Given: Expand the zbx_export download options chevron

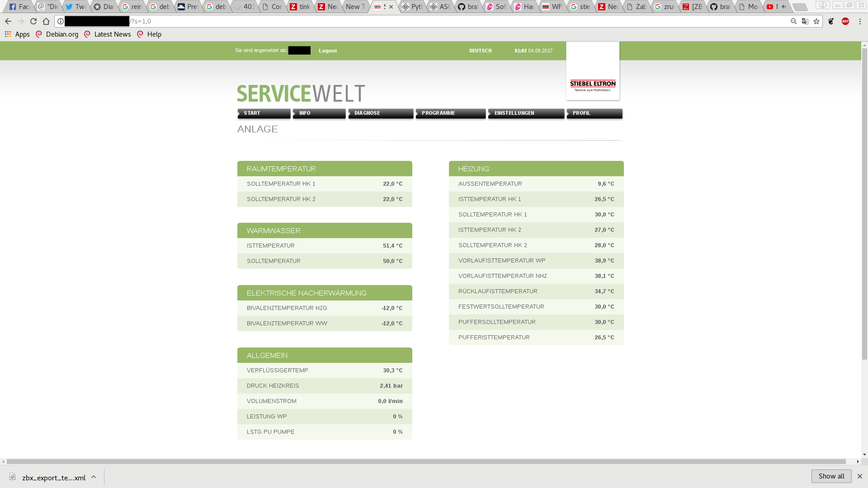Looking at the screenshot, I should pos(94,477).
